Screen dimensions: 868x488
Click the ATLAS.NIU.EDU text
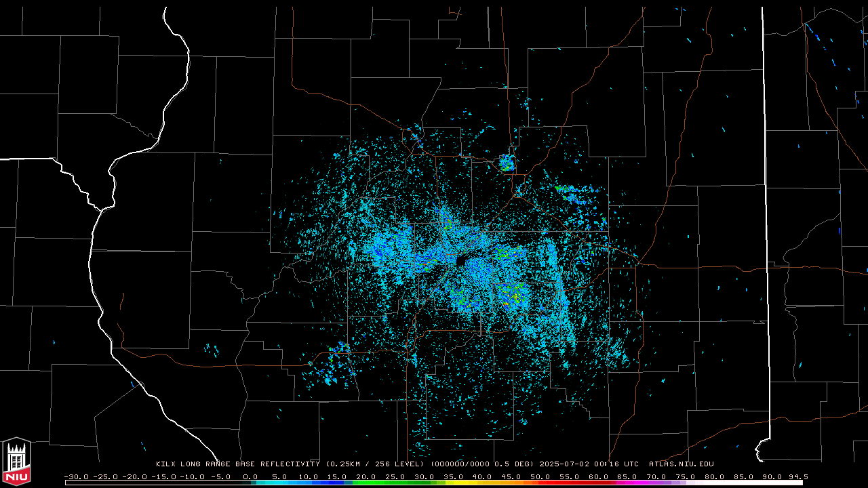[682, 464]
